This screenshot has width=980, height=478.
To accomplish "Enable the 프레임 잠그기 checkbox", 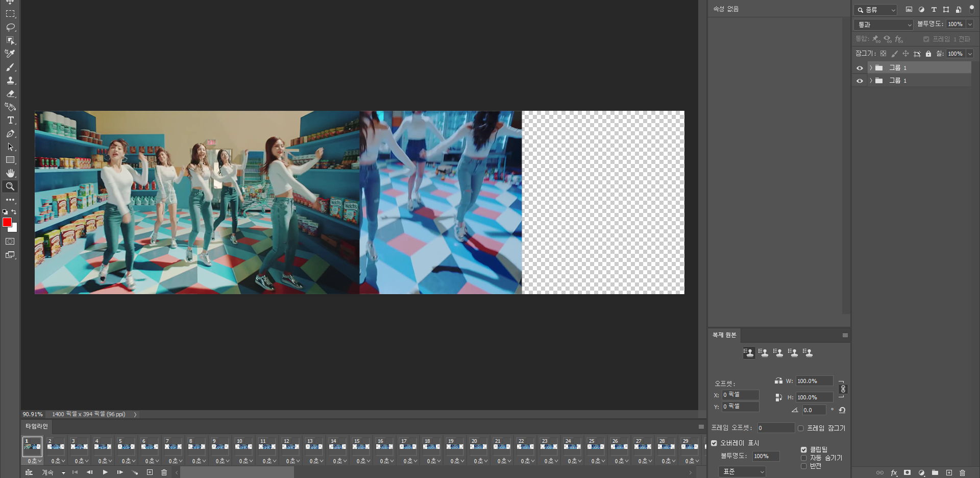I will (x=800, y=428).
